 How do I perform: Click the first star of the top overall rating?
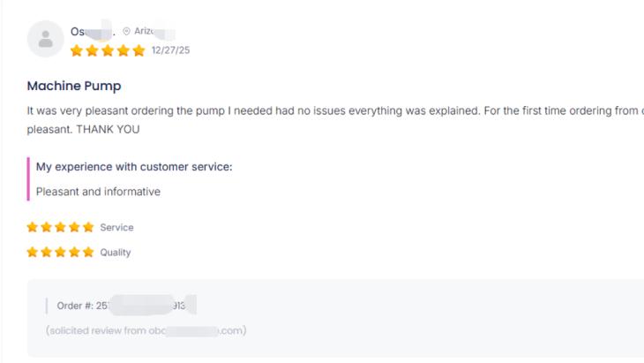click(x=77, y=50)
